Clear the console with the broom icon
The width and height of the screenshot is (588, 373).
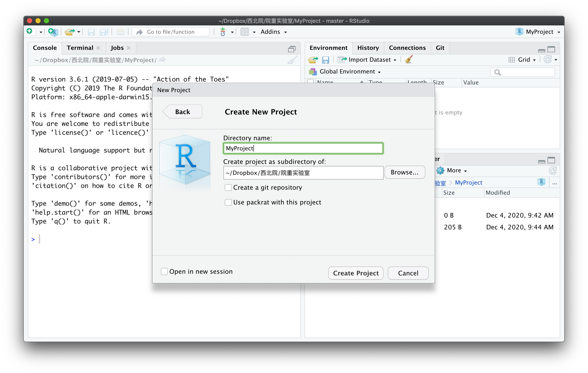point(292,60)
